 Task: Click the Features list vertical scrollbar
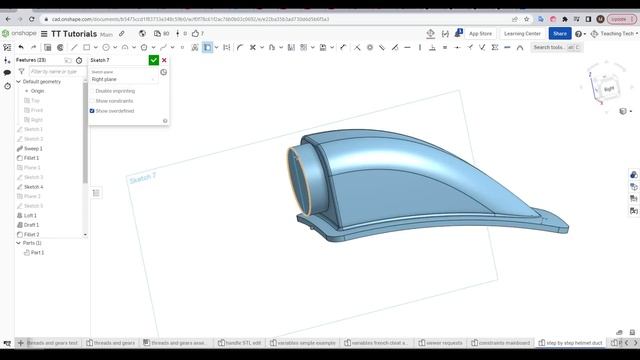85,132
